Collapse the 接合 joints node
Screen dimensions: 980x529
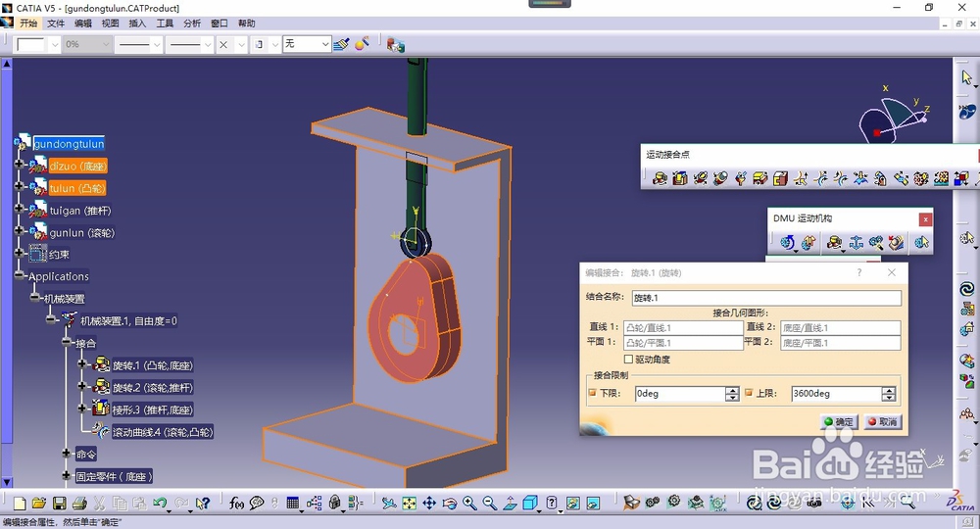pos(67,342)
